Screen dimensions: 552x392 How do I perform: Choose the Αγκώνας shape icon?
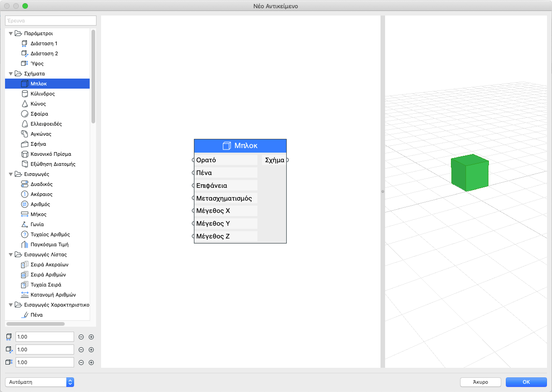(25, 134)
